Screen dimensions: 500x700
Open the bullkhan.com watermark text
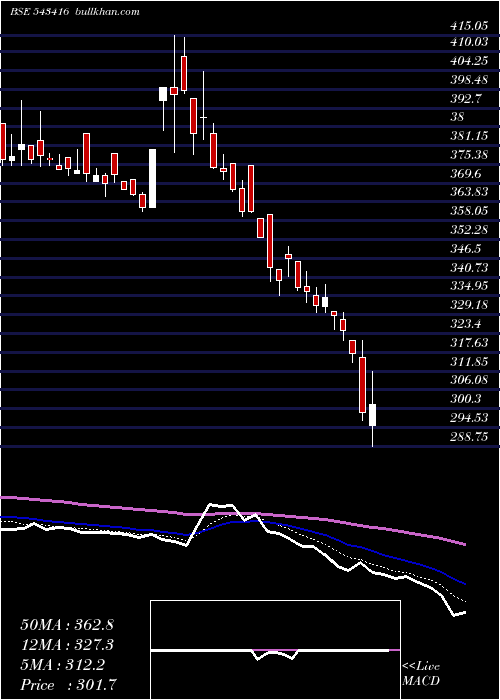click(x=108, y=12)
